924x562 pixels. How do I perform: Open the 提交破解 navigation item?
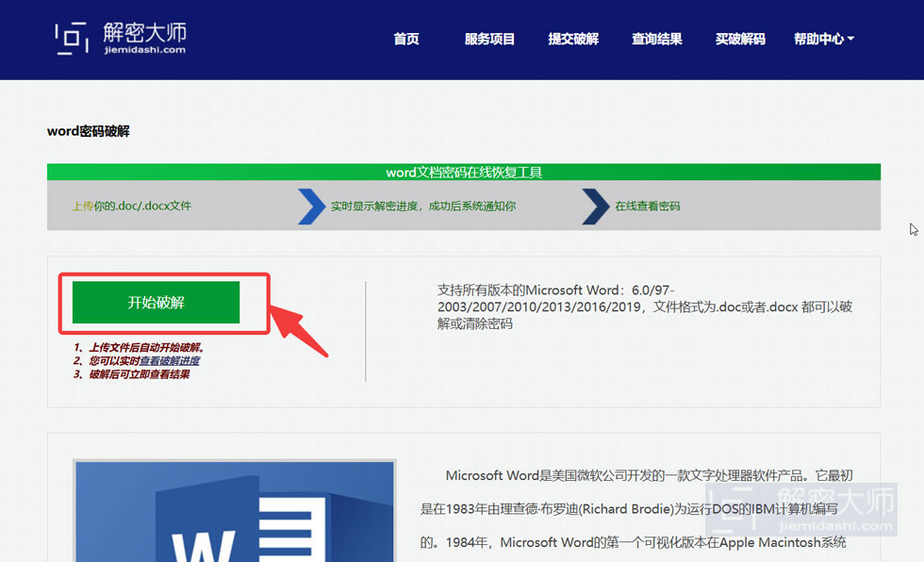click(x=573, y=39)
